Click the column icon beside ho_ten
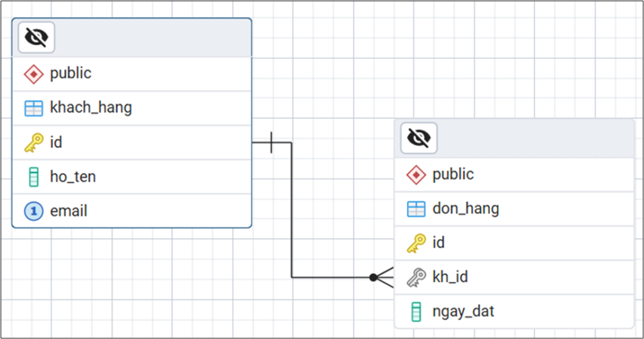This screenshot has height=339, width=644. pos(33,177)
